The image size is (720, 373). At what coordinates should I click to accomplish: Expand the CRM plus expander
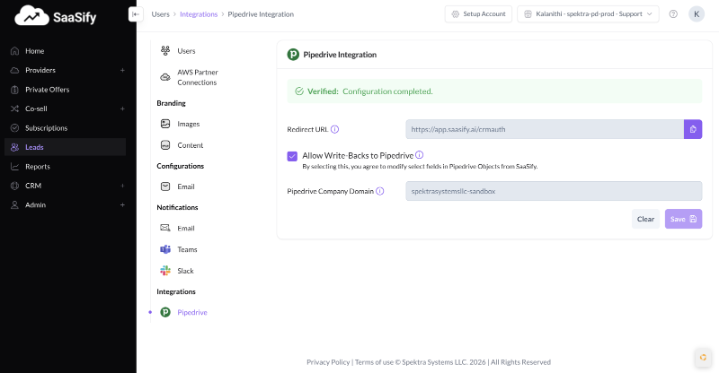coord(122,186)
